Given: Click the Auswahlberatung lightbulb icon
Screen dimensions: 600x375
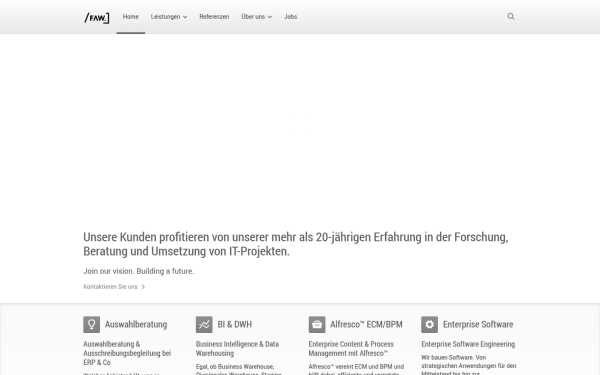Looking at the screenshot, I should point(91,324).
